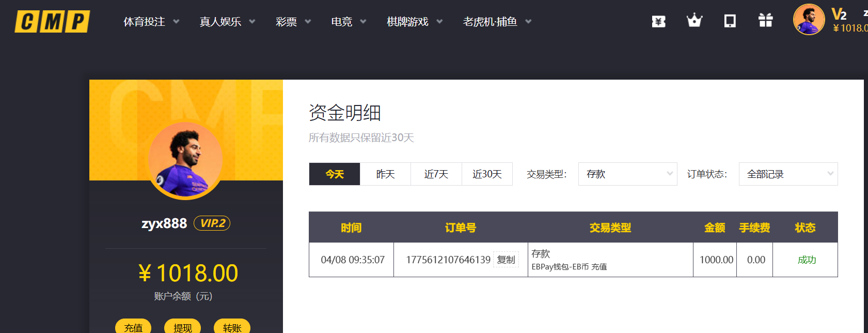Click the VIP.2 badge beside username
The width and height of the screenshot is (868, 333).
point(212,223)
